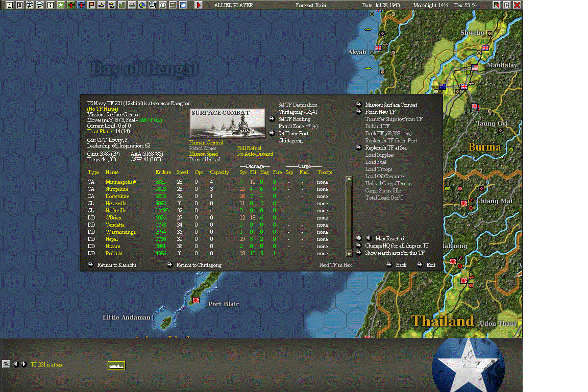The height and width of the screenshot is (392, 588).
Task: Click the globe toolbar icon
Action: (x=142, y=5)
